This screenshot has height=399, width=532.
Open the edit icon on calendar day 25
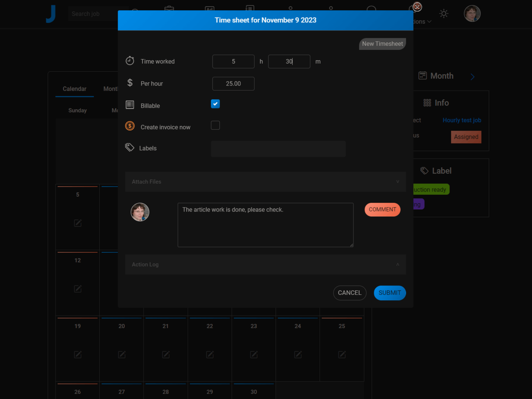pyautogui.click(x=342, y=355)
